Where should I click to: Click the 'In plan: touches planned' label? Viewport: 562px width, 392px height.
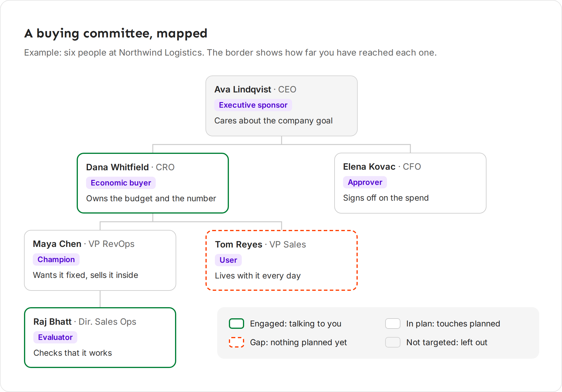coord(453,324)
